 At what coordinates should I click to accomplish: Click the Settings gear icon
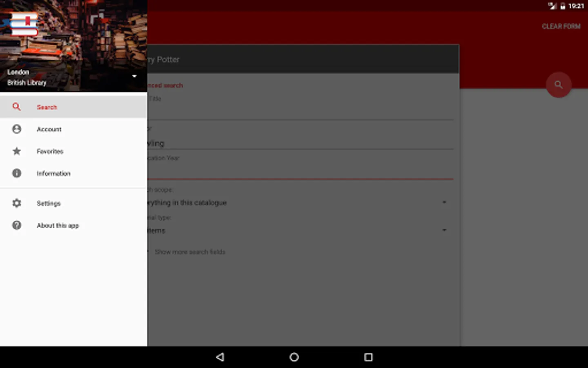(x=16, y=203)
